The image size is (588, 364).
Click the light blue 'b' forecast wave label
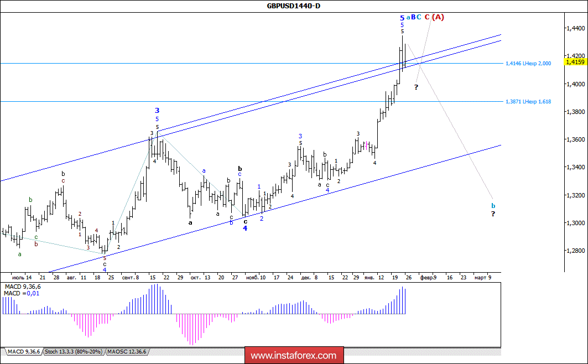point(493,206)
